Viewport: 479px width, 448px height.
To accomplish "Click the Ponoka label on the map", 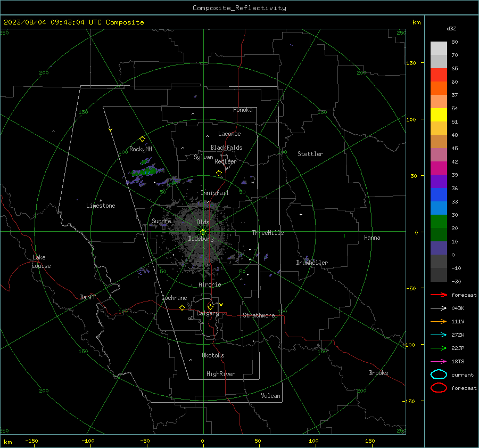I will click(243, 110).
